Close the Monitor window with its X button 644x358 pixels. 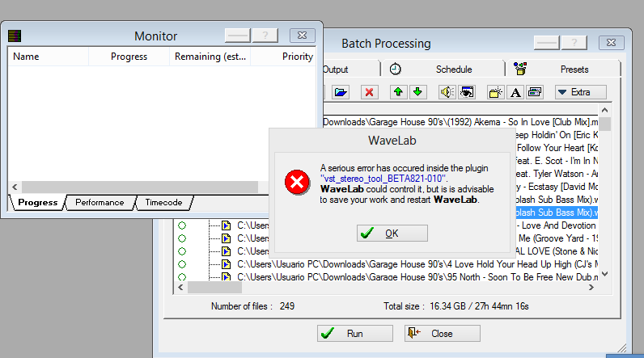click(x=303, y=36)
